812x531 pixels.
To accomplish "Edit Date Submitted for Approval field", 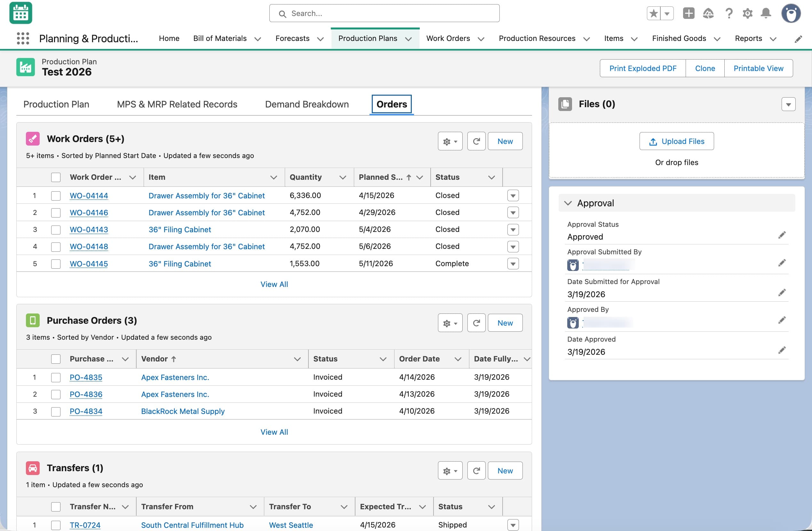I will coord(782,293).
